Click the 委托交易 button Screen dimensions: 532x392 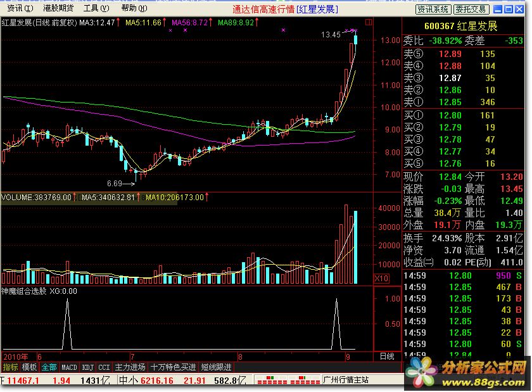tap(471, 9)
